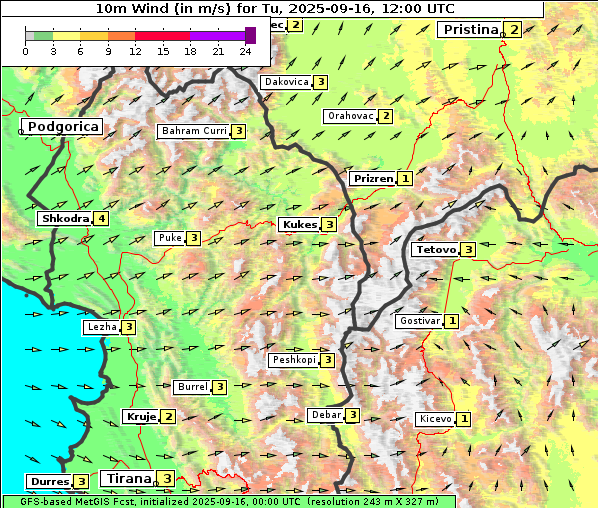Click the Durres wind speed badge
Screen dimensions: 598x508
click(x=82, y=482)
